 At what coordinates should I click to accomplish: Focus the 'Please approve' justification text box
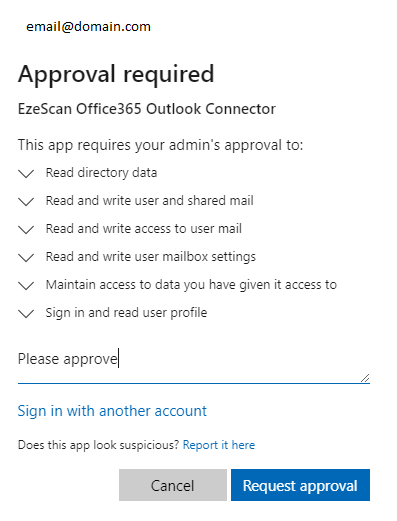coord(194,365)
